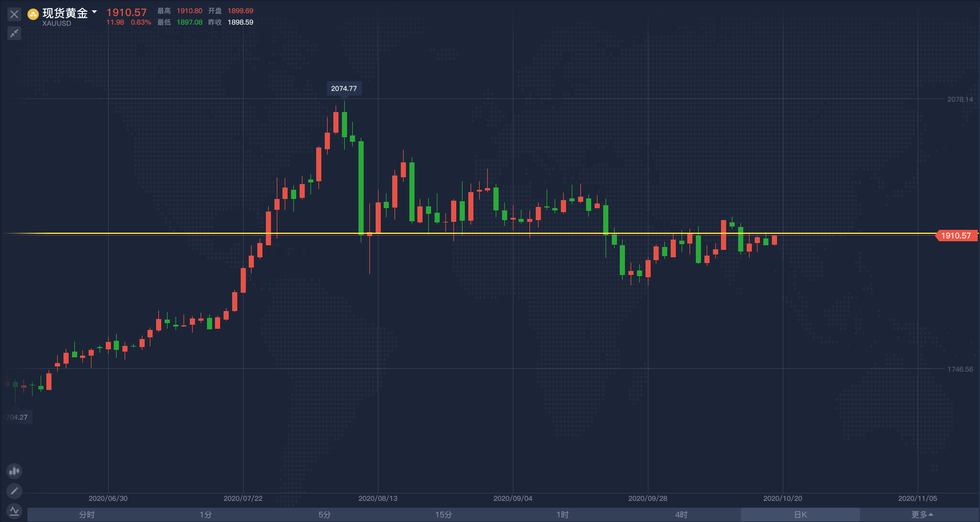Screen dimensions: 980x522
Task: Click the 1910.80 highest price value
Action: pyautogui.click(x=189, y=11)
